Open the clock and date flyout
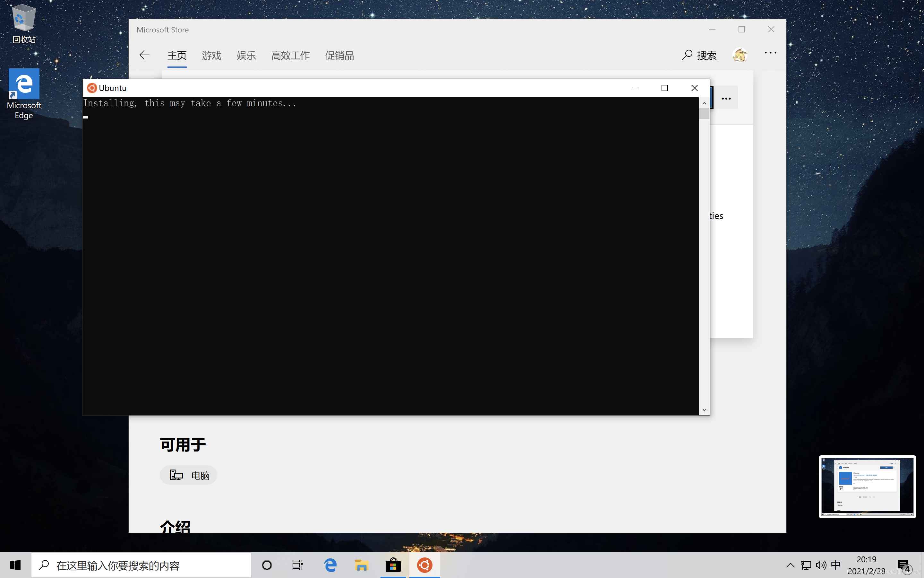The width and height of the screenshot is (924, 578). 866,565
